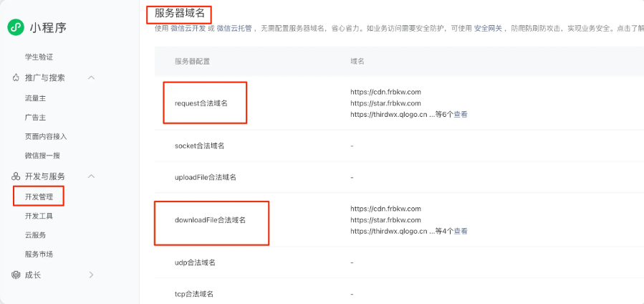Image resolution: width=644 pixels, height=304 pixels.
Task: Click the 域名 column header
Action: pos(357,61)
